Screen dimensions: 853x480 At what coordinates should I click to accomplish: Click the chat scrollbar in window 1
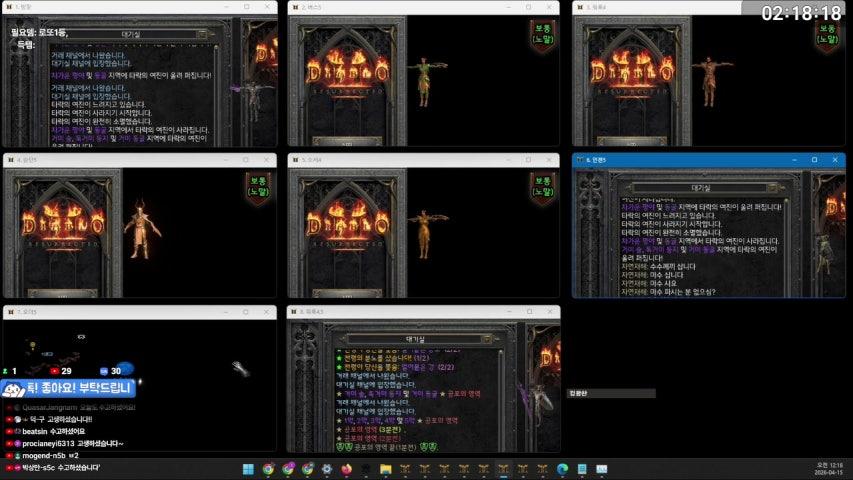point(217,95)
